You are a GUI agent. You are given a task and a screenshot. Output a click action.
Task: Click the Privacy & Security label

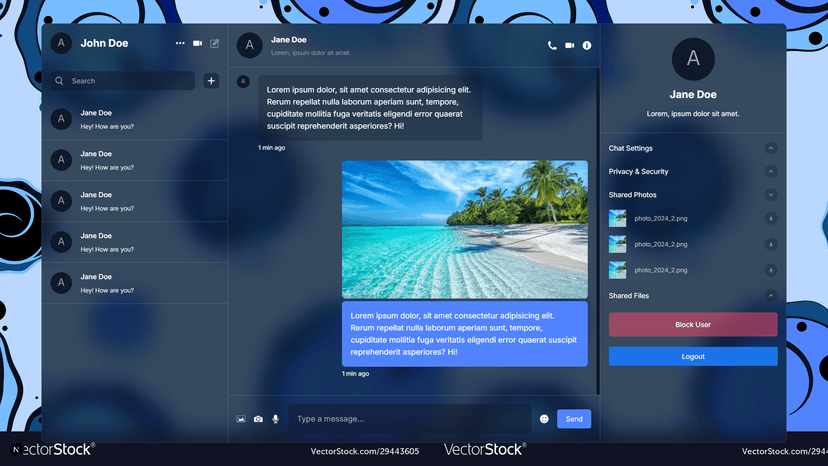click(638, 171)
